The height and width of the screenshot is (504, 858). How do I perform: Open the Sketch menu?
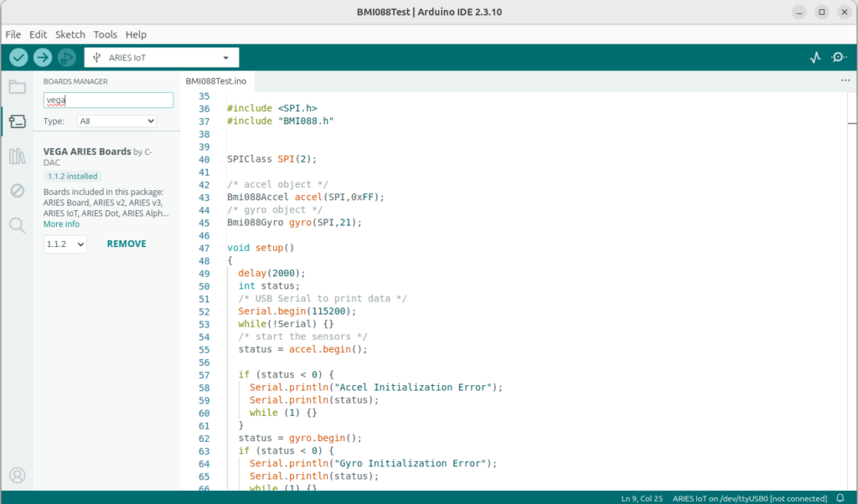click(x=70, y=34)
